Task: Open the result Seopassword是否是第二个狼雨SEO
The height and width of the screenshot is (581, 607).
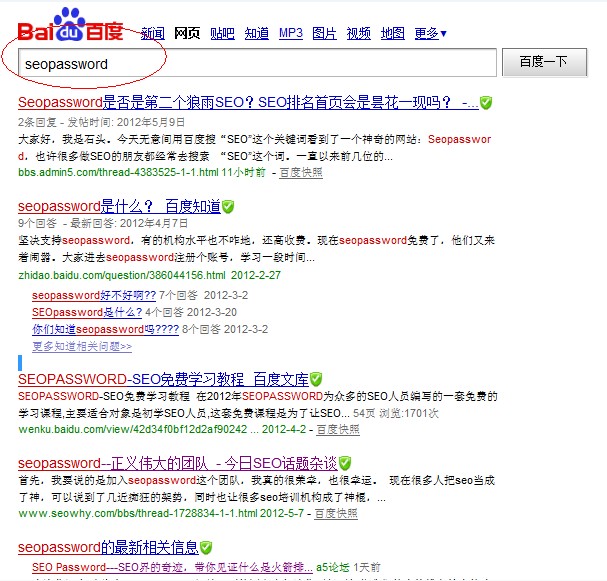Action: 248,103
